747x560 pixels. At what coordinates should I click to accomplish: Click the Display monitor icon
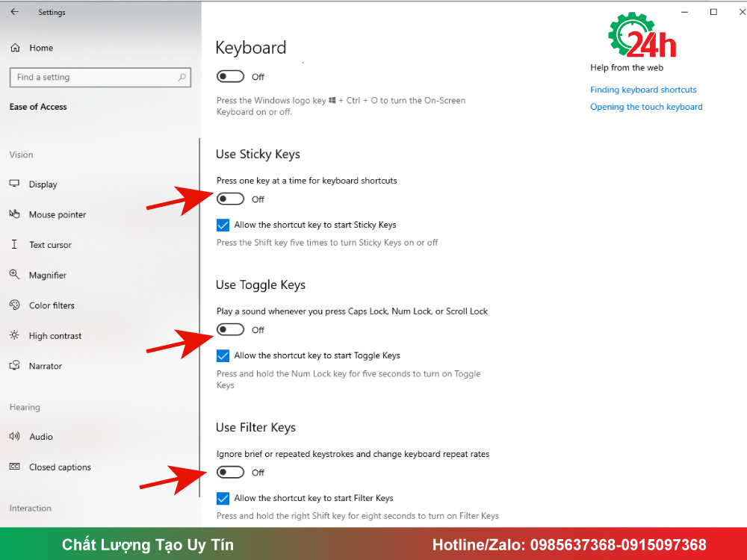coord(15,184)
